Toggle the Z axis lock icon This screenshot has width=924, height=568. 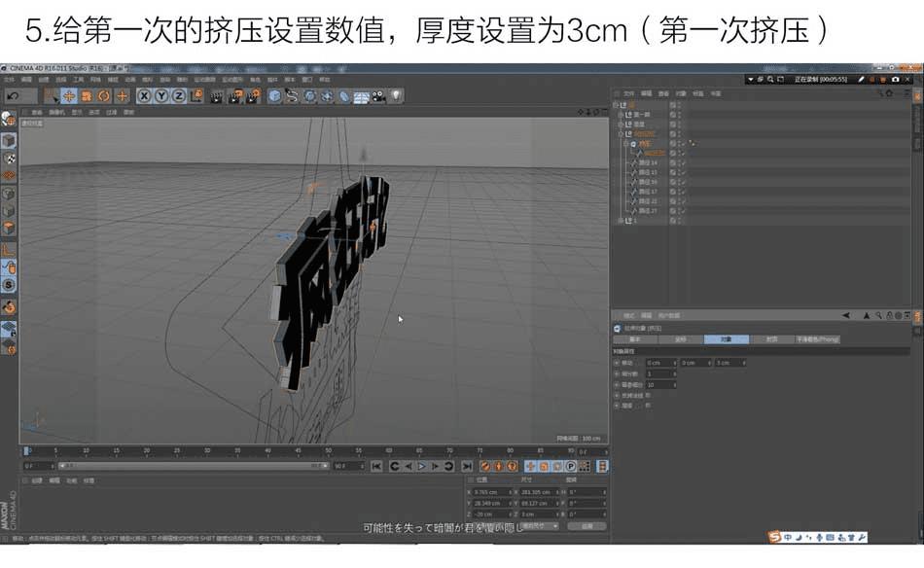pyautogui.click(x=178, y=95)
